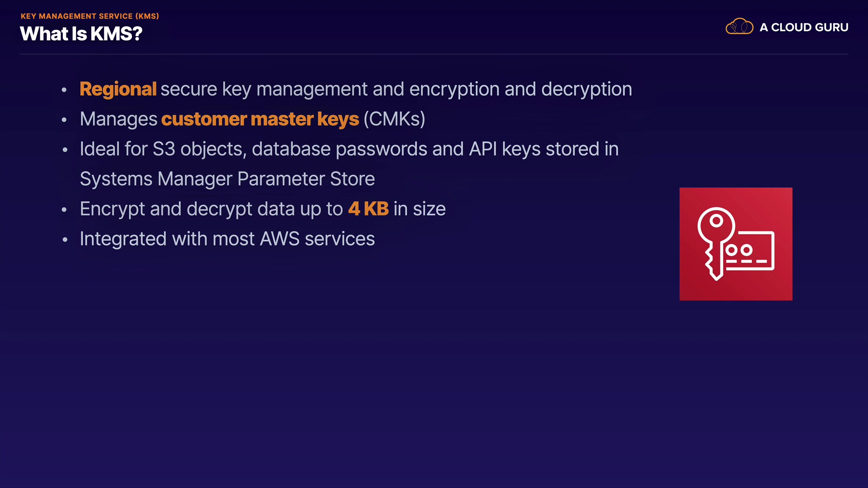
Task: Click the "Systems Manager Parameter Store" line
Action: coord(227,179)
